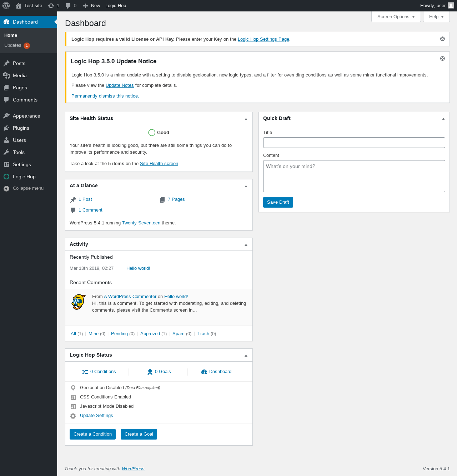Open Media in the sidebar menu

(x=29, y=75)
